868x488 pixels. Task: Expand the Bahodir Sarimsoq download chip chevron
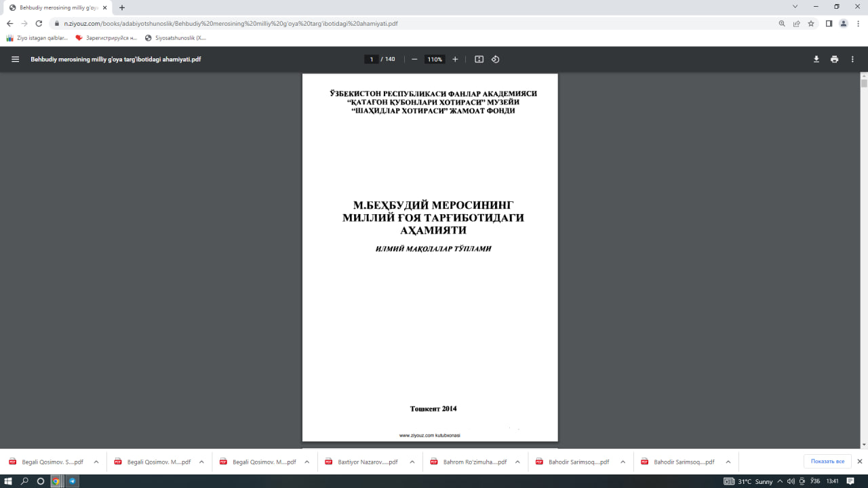(x=623, y=461)
